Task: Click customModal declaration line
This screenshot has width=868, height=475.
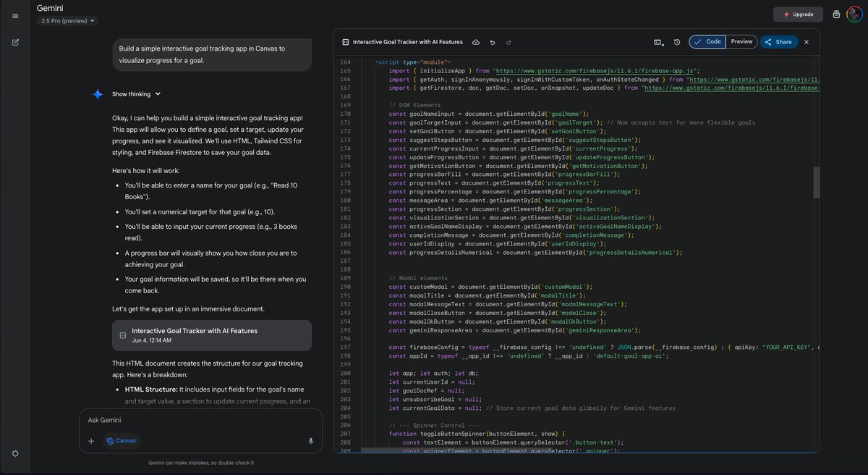Action: click(x=490, y=288)
